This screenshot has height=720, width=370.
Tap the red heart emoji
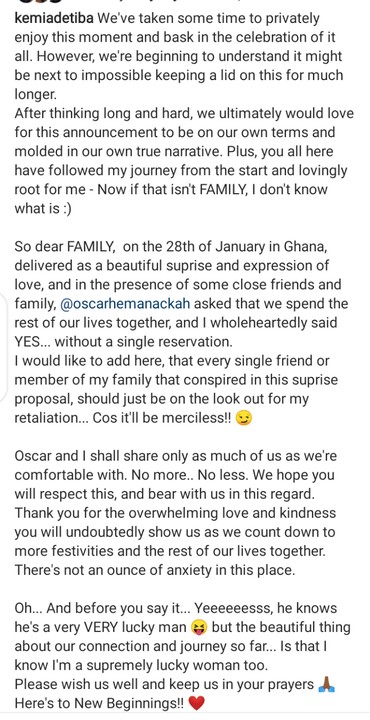coord(197,703)
